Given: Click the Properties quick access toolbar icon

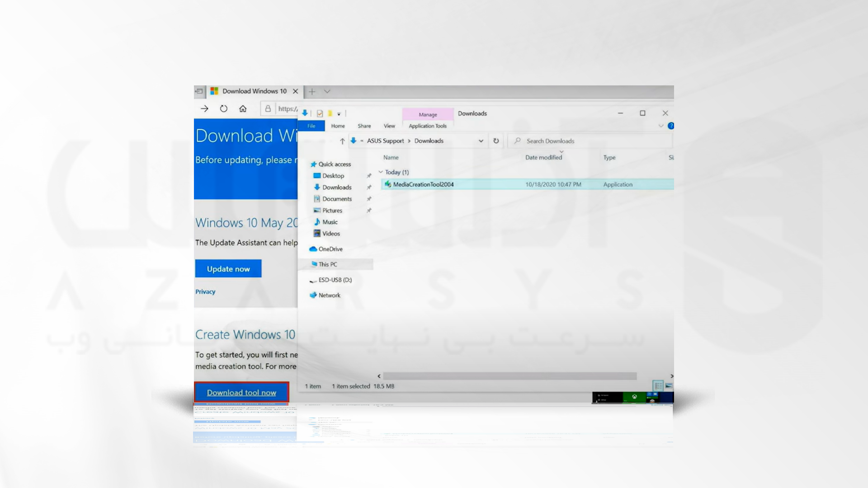Looking at the screenshot, I should point(320,113).
